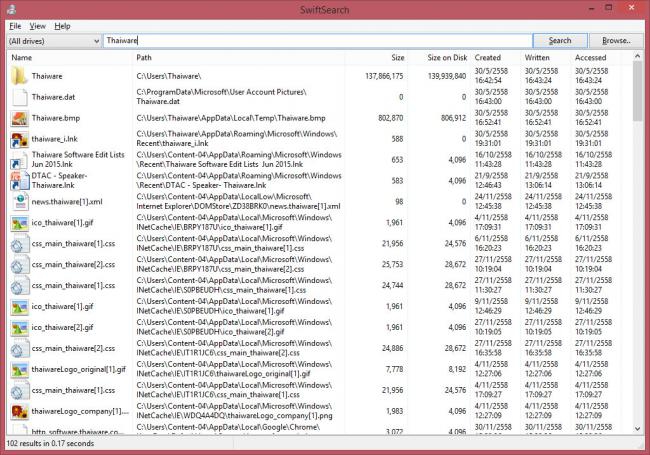Image resolution: width=650 pixels, height=455 pixels.
Task: Click the news.thaiware[1].xml file icon
Action: click(20, 202)
